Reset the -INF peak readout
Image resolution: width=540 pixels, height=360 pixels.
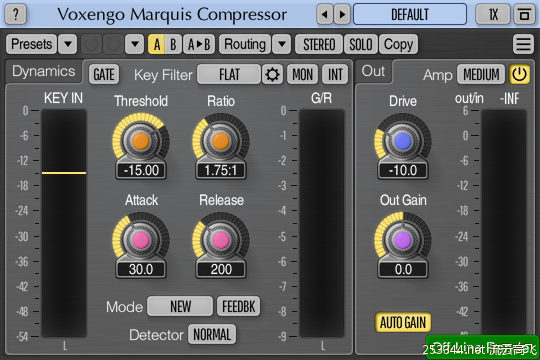(x=509, y=99)
